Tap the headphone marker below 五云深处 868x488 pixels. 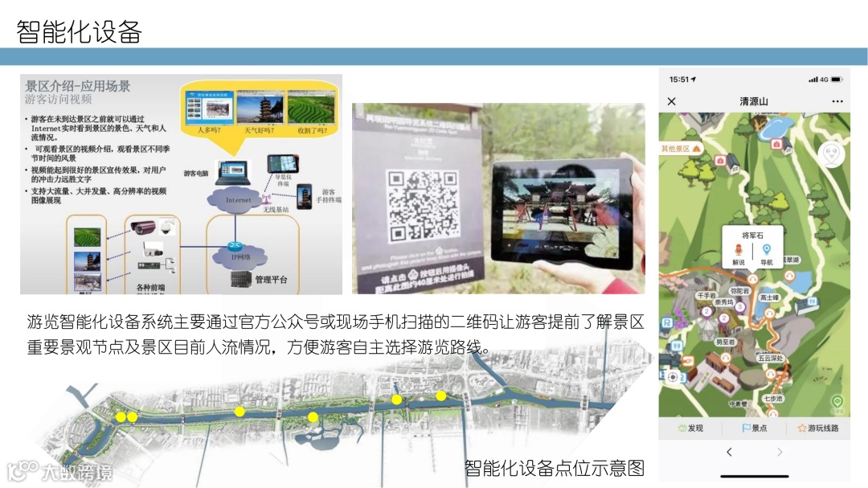pyautogui.click(x=771, y=374)
